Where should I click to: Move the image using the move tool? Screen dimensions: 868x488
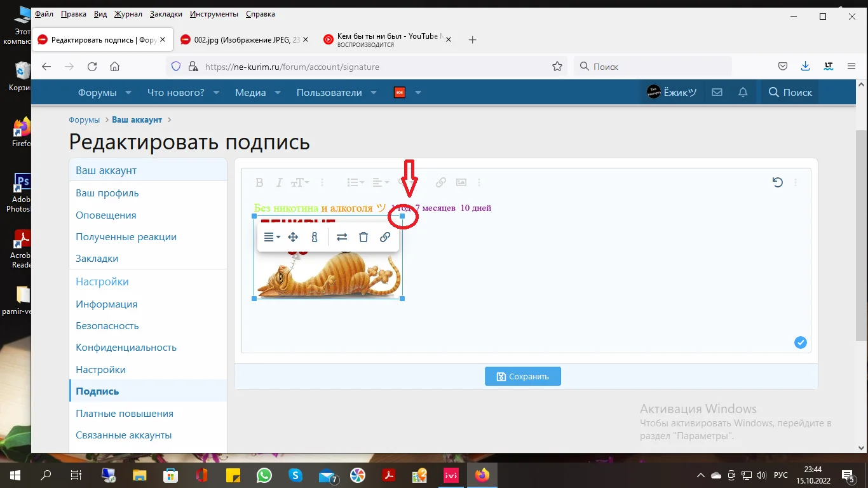[293, 237]
